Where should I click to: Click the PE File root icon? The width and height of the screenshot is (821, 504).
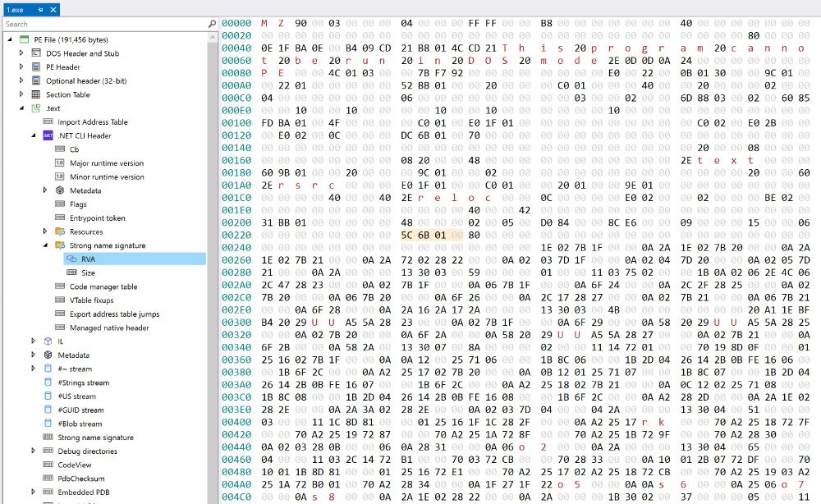24,39
